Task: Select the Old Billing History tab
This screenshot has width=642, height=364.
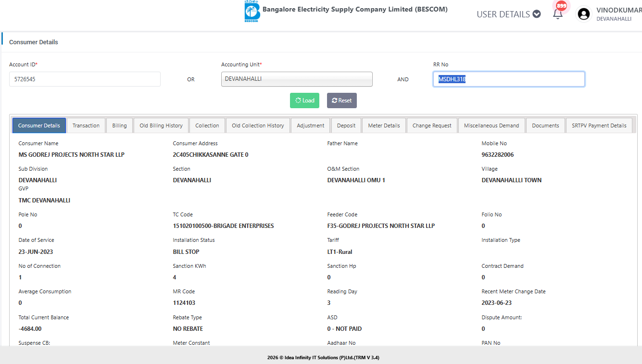Action: (161, 126)
